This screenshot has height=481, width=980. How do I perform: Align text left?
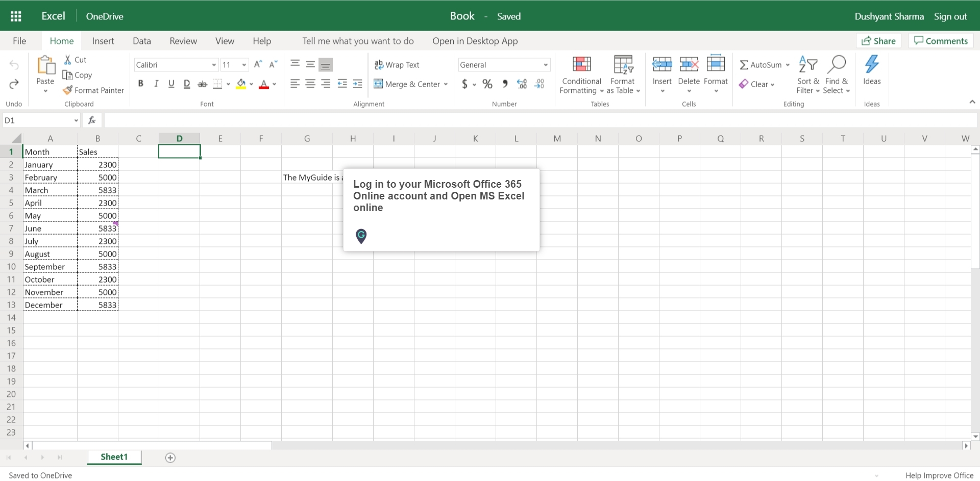295,84
